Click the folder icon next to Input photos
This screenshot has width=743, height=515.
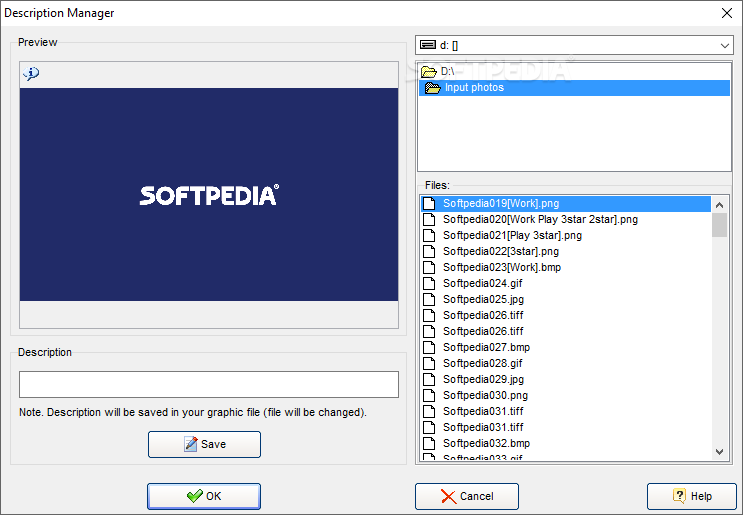(433, 88)
